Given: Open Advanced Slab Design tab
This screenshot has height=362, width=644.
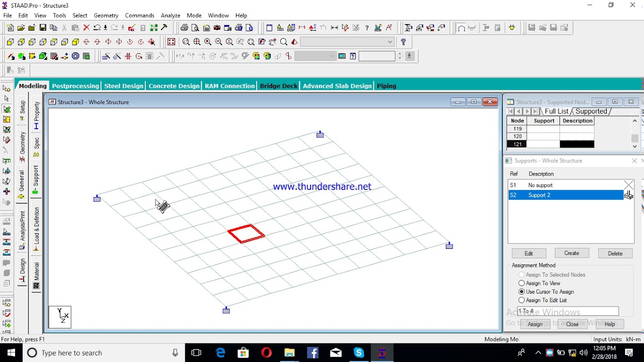Looking at the screenshot, I should point(337,86).
